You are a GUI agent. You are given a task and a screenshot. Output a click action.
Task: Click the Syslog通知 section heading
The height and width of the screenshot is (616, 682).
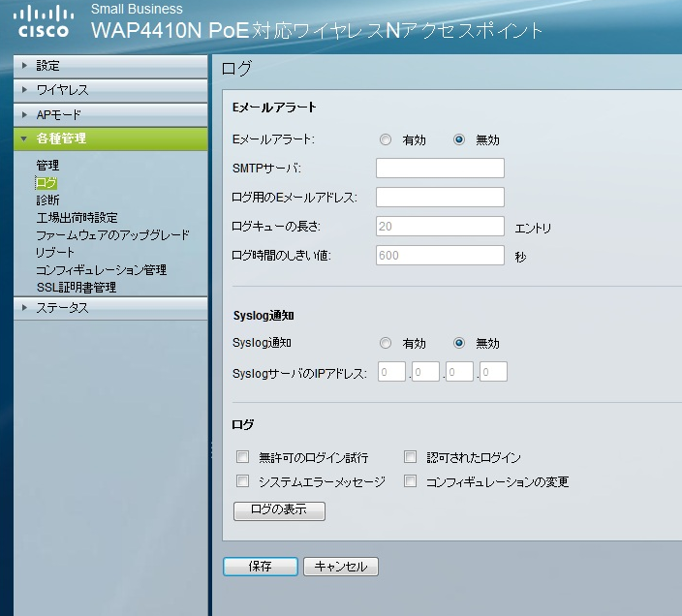263,316
